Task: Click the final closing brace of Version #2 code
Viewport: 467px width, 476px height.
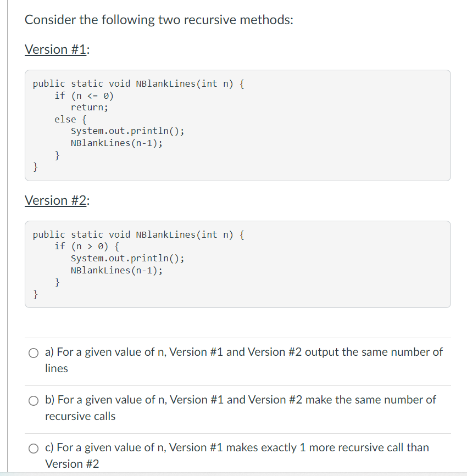Action: [x=35, y=294]
